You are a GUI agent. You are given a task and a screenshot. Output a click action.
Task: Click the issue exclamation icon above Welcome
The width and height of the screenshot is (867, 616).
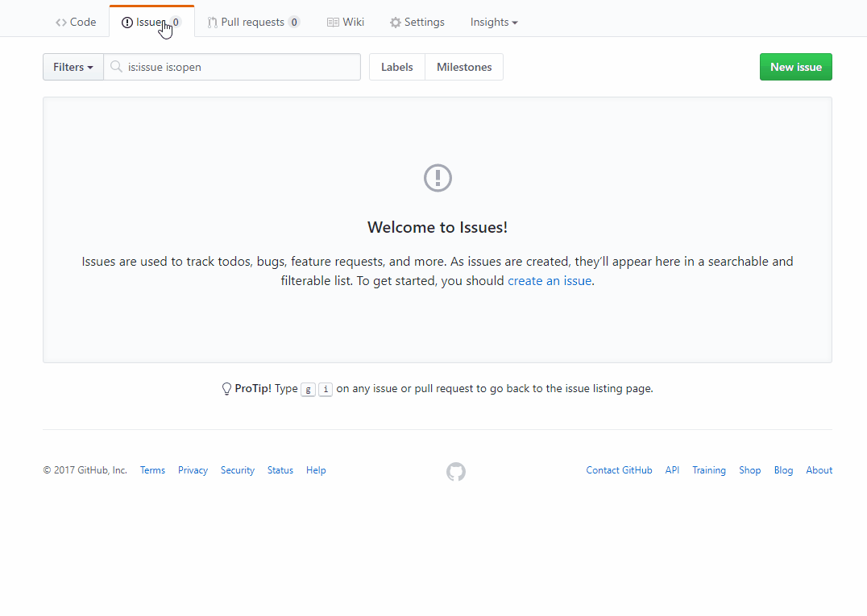click(x=438, y=178)
